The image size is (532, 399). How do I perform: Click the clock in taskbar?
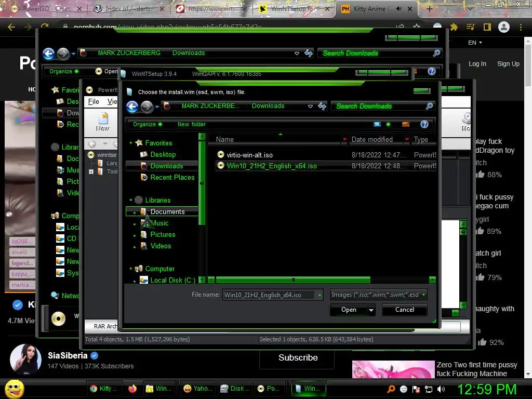(x=486, y=389)
